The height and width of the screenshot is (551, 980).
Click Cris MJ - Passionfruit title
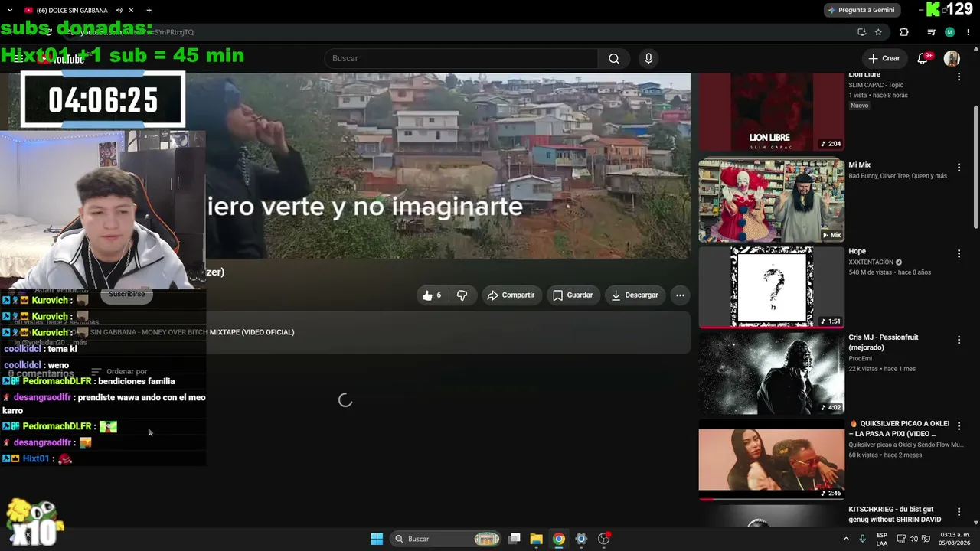point(883,342)
